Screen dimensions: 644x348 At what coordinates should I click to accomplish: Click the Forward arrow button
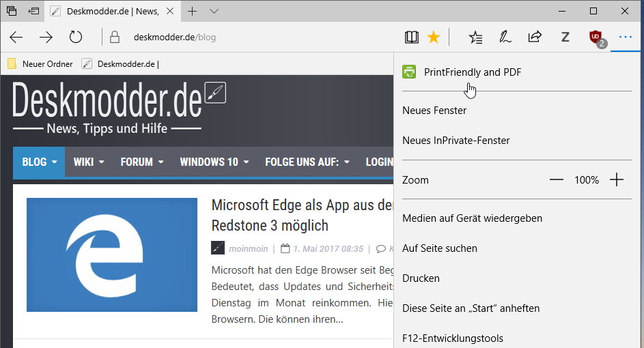click(46, 38)
